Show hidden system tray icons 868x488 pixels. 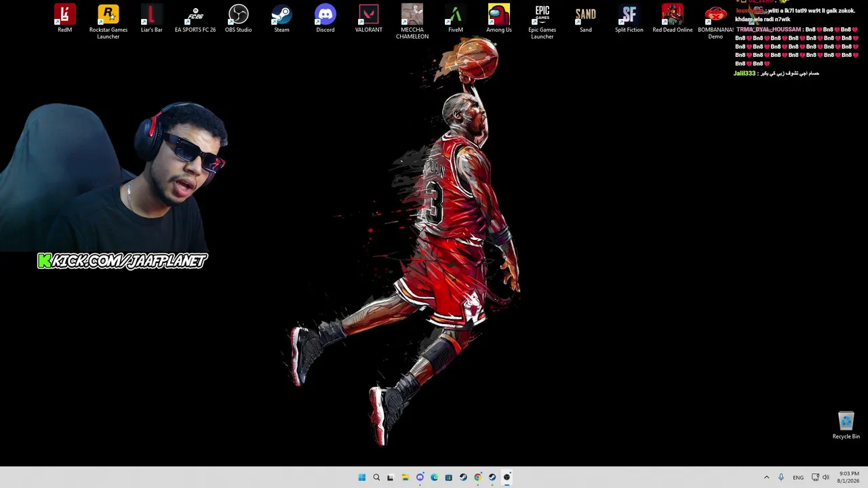coord(766,477)
